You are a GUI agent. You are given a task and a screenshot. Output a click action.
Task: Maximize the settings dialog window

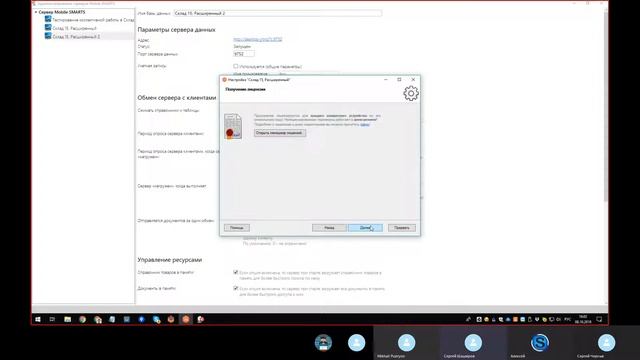399,80
